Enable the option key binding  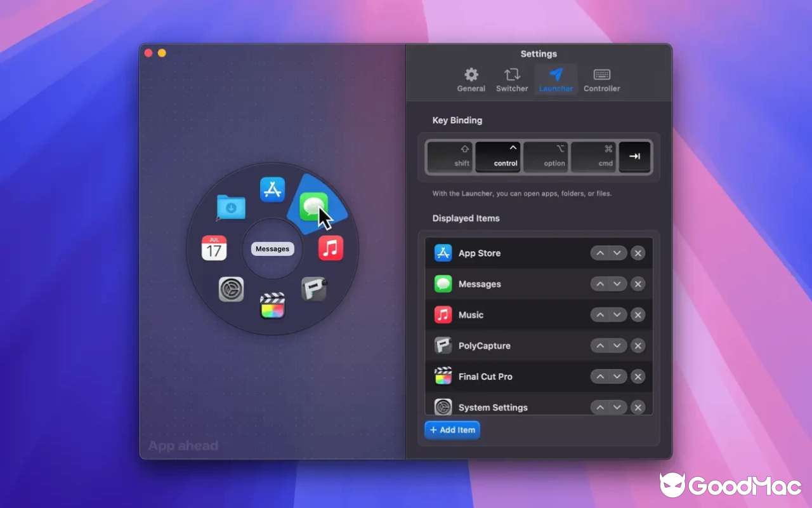point(546,157)
